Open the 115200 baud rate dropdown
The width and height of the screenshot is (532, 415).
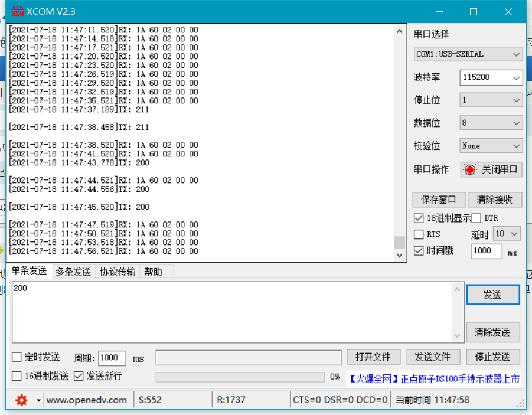coord(491,77)
